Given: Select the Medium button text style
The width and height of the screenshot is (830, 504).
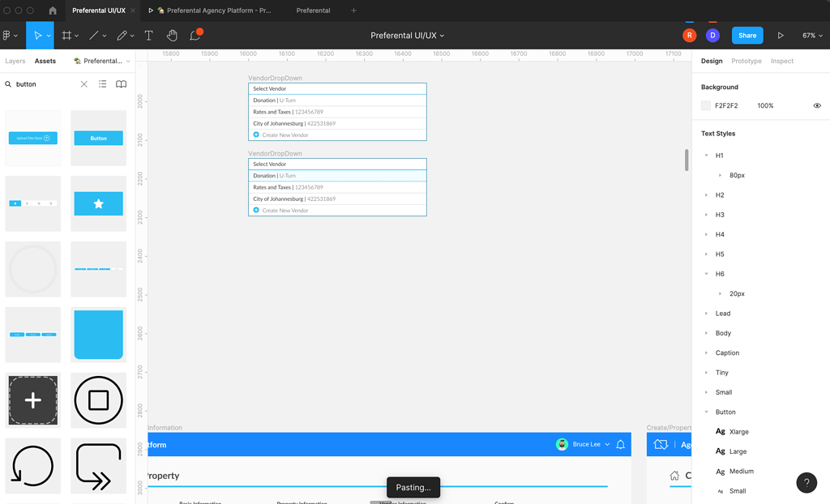Looking at the screenshot, I should pos(741,471).
